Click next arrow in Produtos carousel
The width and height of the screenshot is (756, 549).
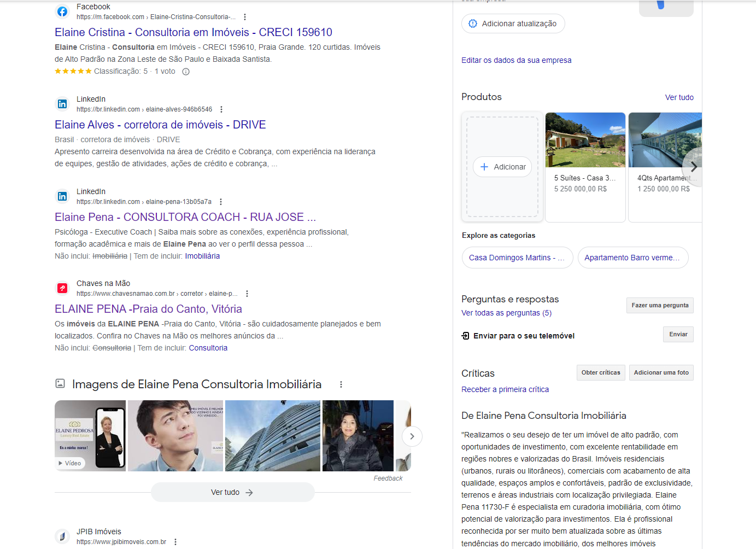tap(693, 167)
